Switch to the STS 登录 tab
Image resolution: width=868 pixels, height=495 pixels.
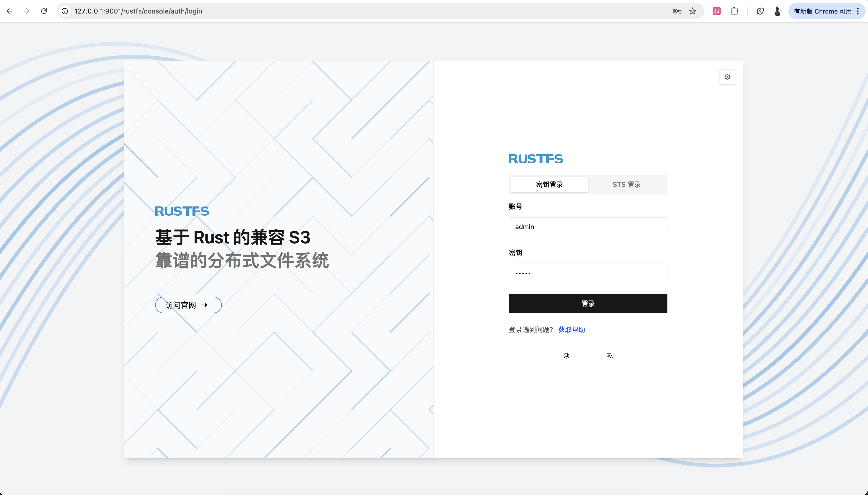coord(627,185)
